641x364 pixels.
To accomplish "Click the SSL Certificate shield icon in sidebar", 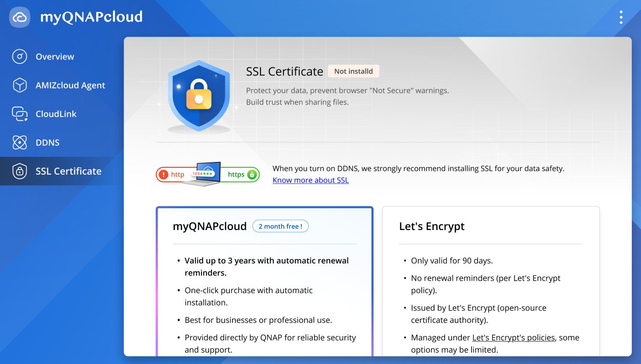I will click(20, 171).
